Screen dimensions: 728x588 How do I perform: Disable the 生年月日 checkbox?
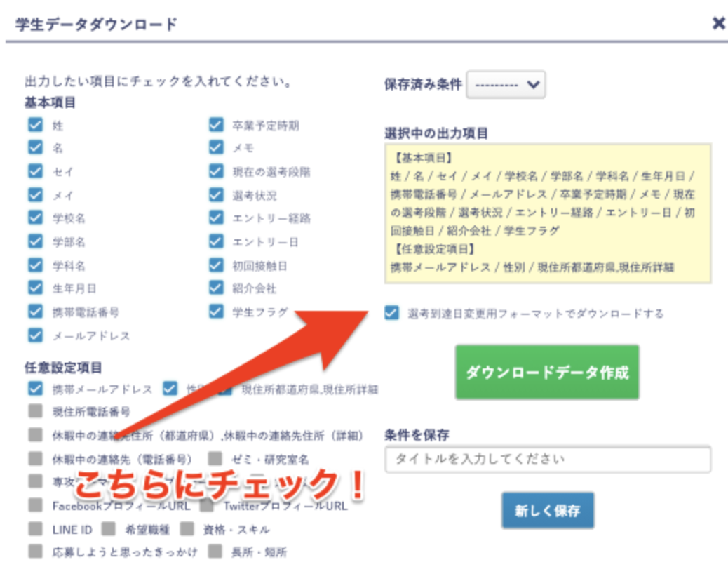click(x=35, y=288)
